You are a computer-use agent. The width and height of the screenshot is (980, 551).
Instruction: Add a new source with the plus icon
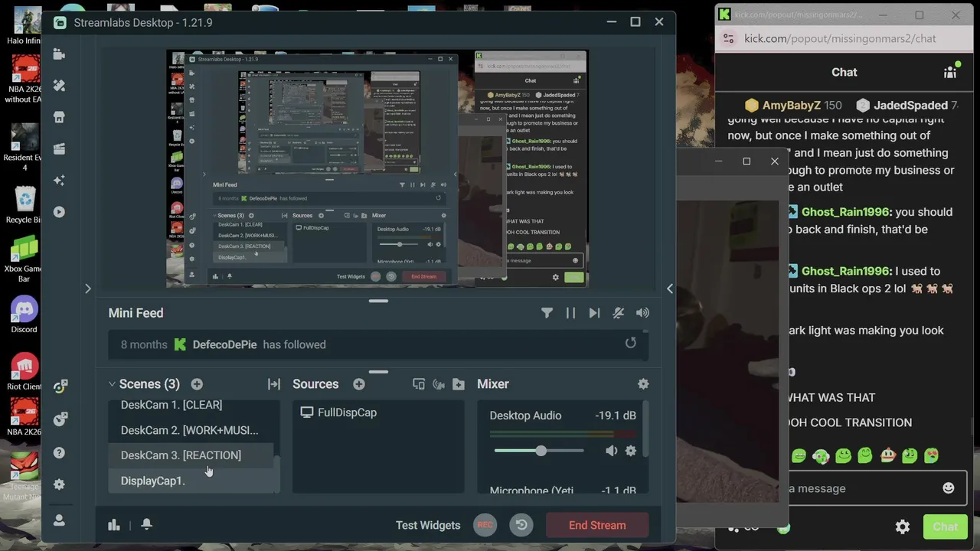tap(359, 384)
